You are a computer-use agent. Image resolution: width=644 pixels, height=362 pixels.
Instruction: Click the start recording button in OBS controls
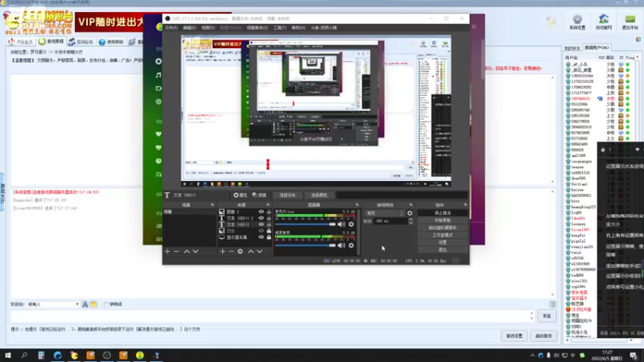tap(442, 220)
